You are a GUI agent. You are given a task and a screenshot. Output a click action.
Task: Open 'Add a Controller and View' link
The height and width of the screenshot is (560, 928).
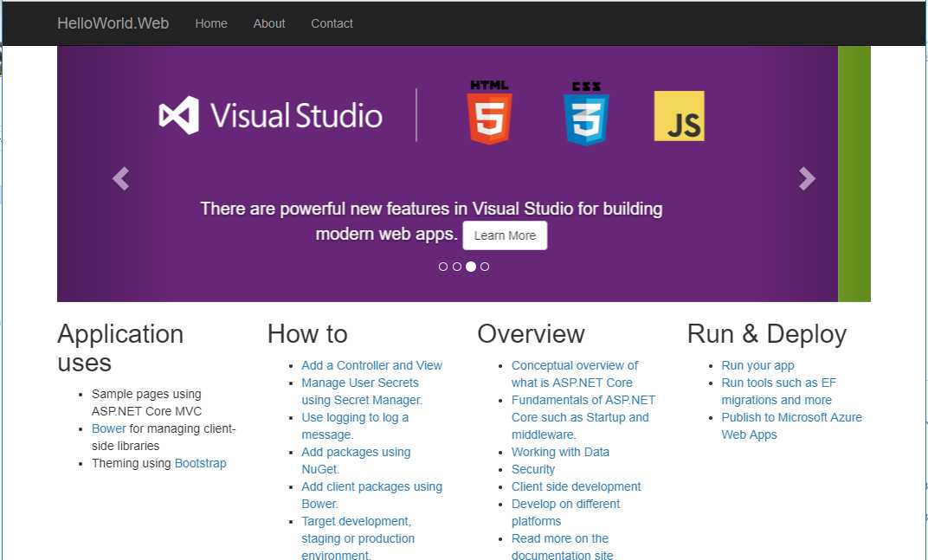(371, 365)
